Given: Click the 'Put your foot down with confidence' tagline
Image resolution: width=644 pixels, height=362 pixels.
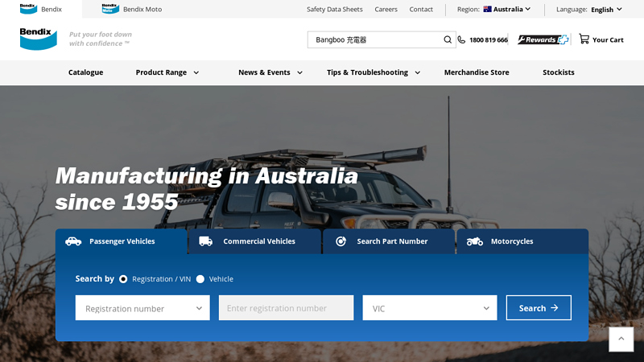Looking at the screenshot, I should click(100, 39).
